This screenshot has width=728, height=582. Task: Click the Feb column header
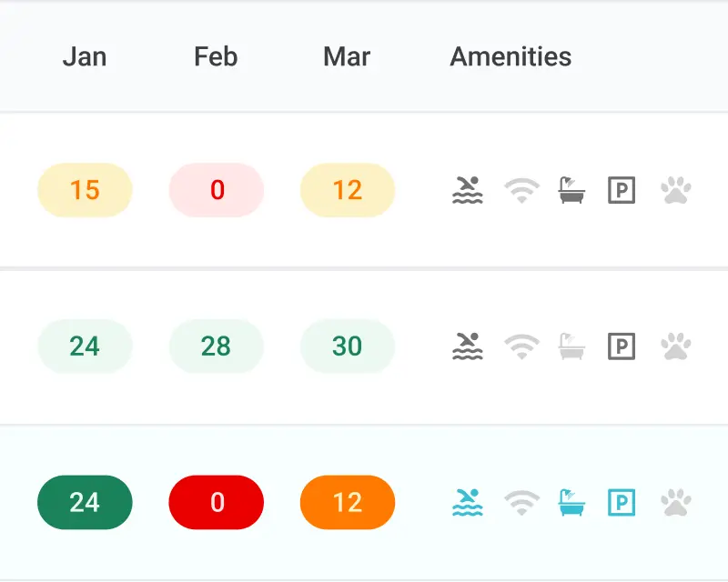[x=216, y=56]
